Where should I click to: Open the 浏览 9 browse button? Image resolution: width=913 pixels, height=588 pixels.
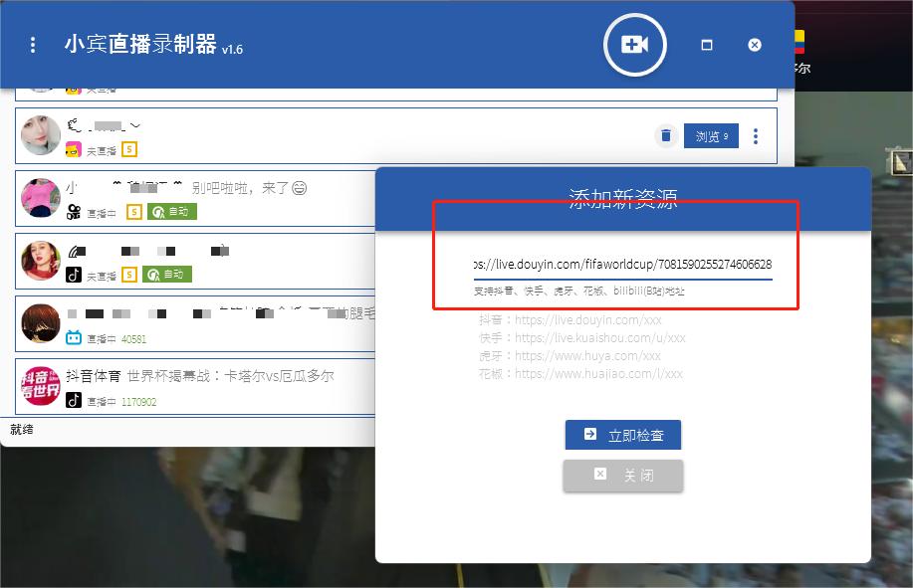711,136
